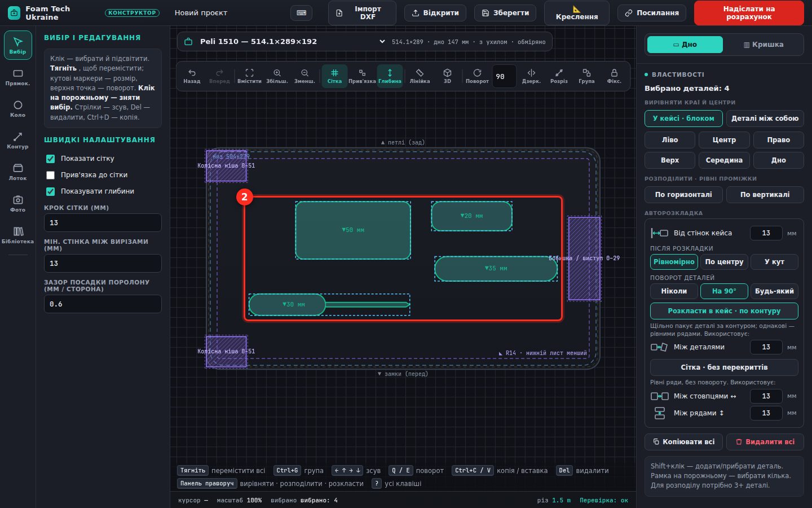The image size is (812, 508).
Task: Select the У кейсі · блоком mode
Action: coord(683,119)
